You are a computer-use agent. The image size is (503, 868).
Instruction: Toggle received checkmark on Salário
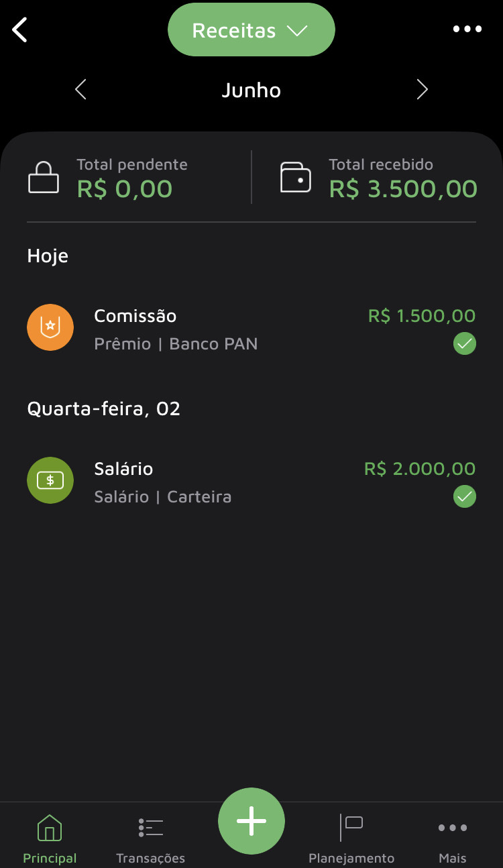(465, 497)
